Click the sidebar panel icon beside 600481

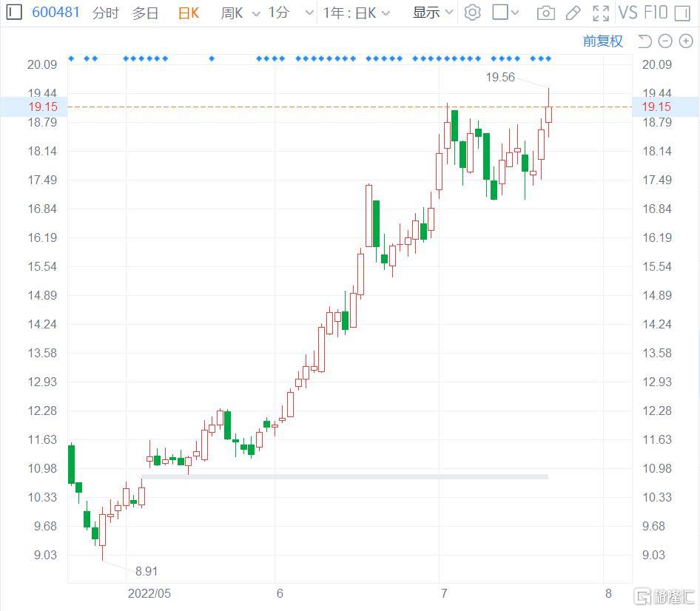[x=14, y=12]
